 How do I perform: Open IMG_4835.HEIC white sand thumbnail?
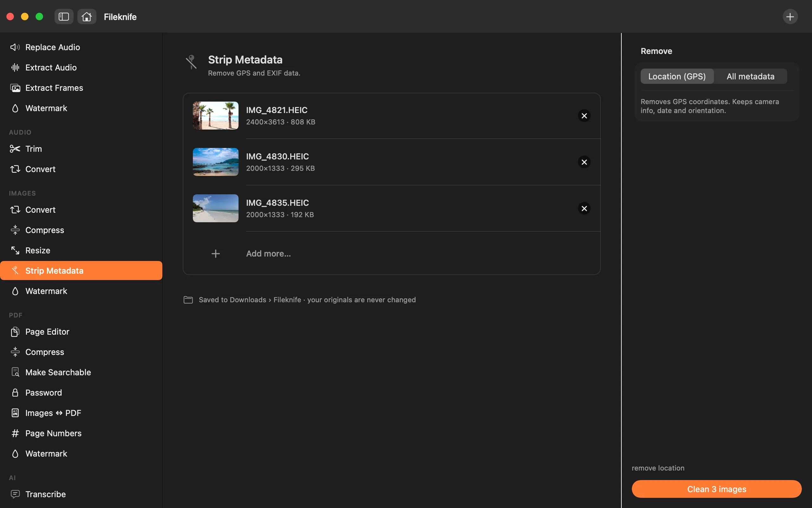point(215,208)
